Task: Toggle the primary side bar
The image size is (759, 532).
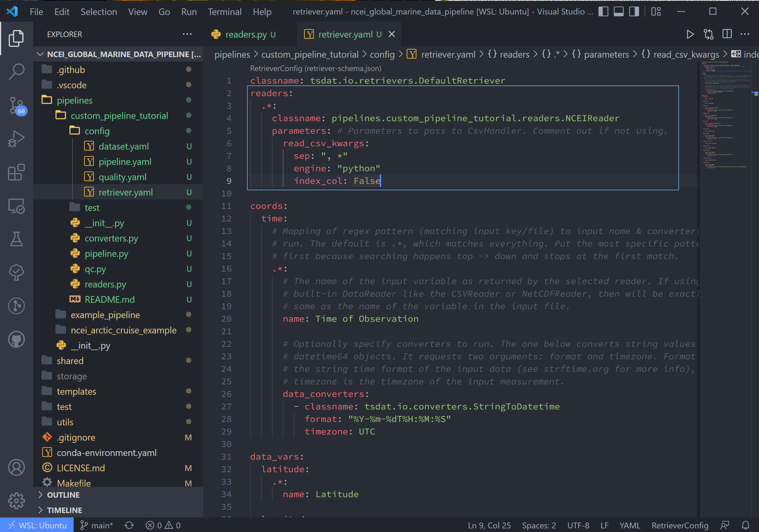Action: tap(603, 11)
